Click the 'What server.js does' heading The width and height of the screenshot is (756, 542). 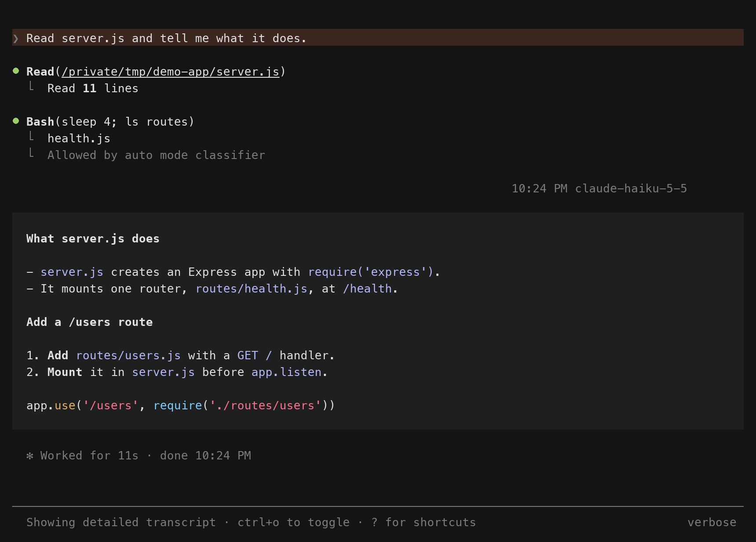click(93, 238)
